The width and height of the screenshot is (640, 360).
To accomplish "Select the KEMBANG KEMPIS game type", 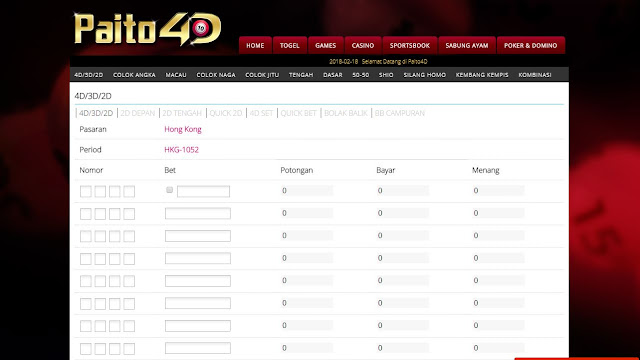I will click(x=482, y=75).
